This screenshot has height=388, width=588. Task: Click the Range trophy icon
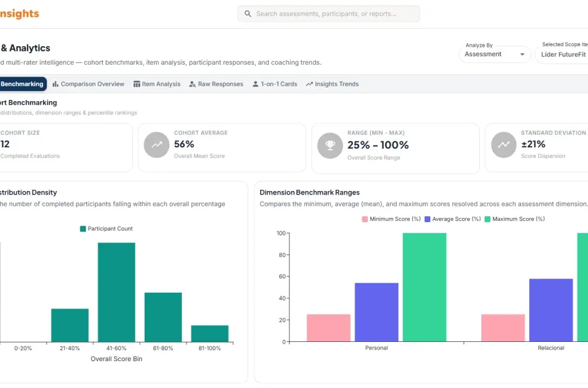(x=330, y=145)
